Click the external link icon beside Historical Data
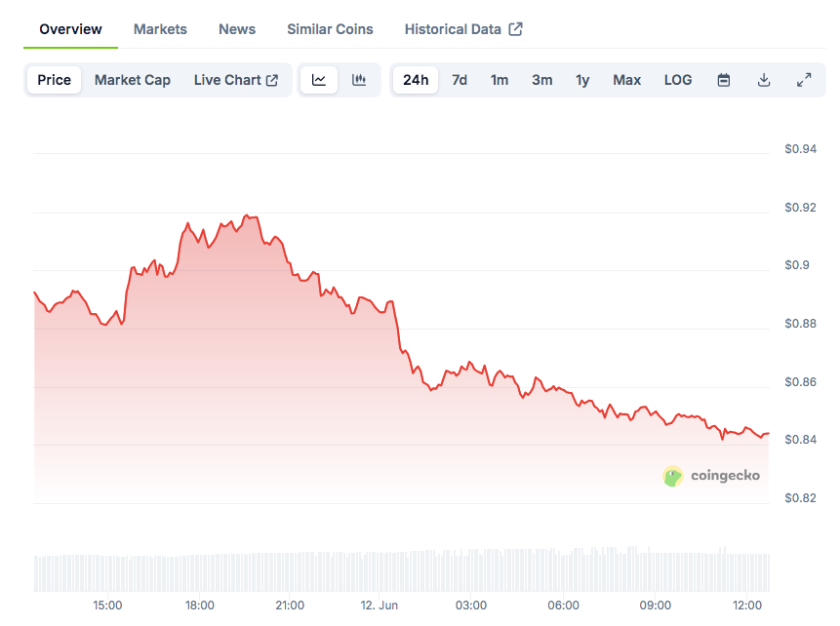Viewport: 840px width, 626px height. 516,29
